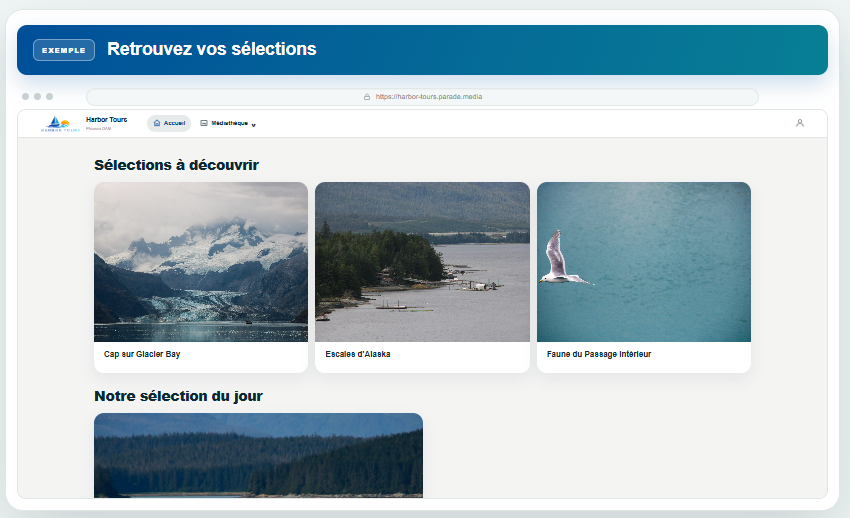The height and width of the screenshot is (518, 850).
Task: Open the Cap sur Glacier Bay thumbnail
Action: coord(201,262)
